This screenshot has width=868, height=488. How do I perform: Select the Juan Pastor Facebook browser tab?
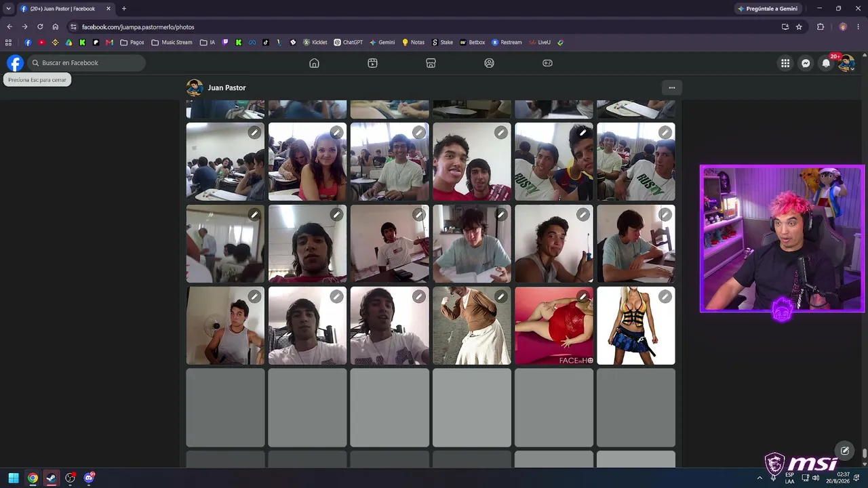(x=65, y=9)
